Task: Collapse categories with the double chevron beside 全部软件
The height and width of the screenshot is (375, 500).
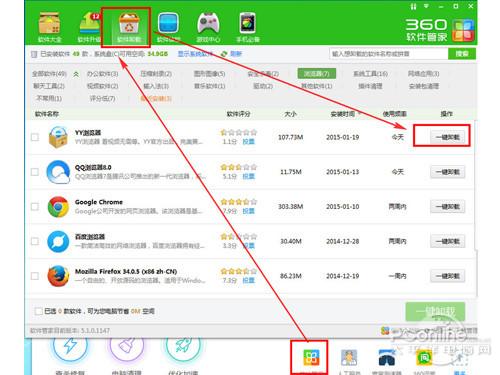Action: tap(76, 74)
